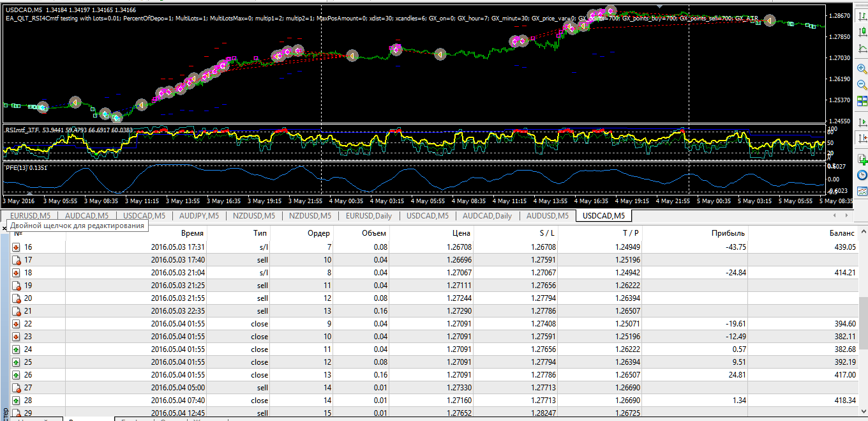
Task: Click the green close icon in row 28
Action: click(x=17, y=401)
